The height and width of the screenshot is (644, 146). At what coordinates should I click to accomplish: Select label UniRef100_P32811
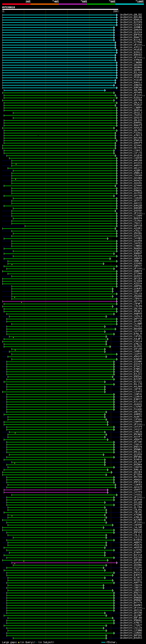131,133
